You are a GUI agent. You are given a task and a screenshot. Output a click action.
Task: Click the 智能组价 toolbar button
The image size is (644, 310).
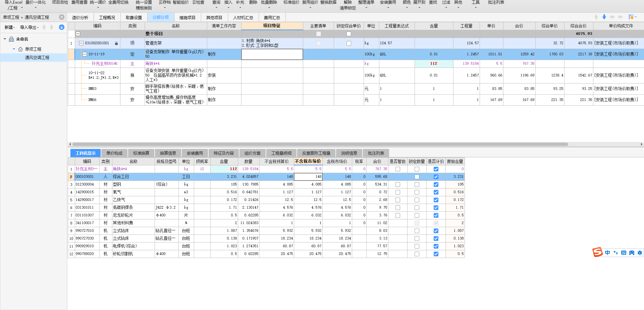click(181, 3)
